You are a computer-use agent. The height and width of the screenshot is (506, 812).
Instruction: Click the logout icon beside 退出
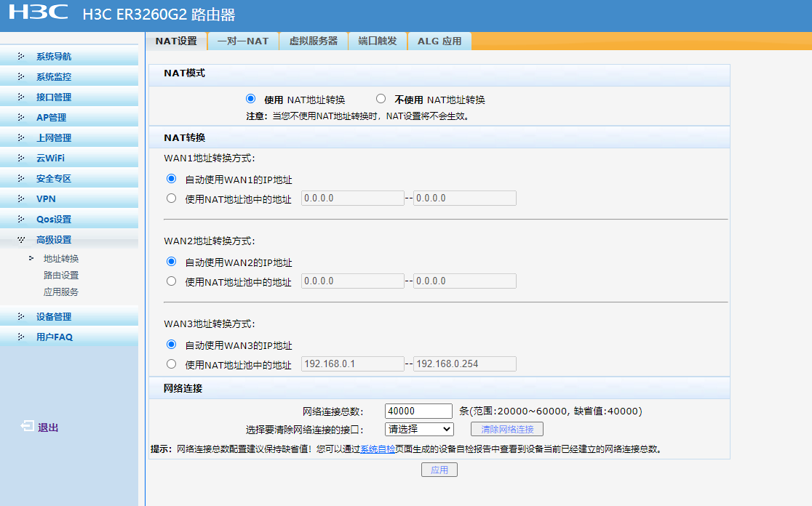(x=27, y=427)
